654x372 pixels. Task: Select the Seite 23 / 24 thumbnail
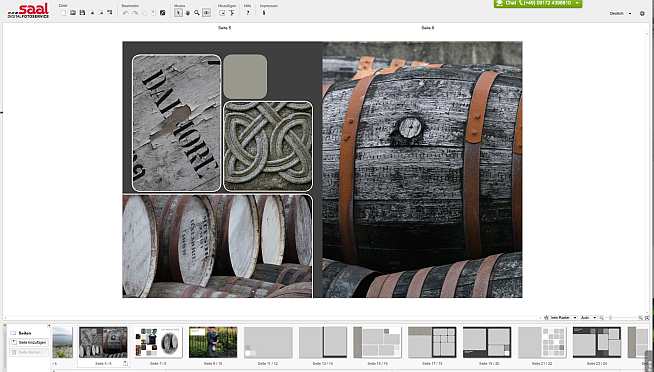[x=597, y=342]
